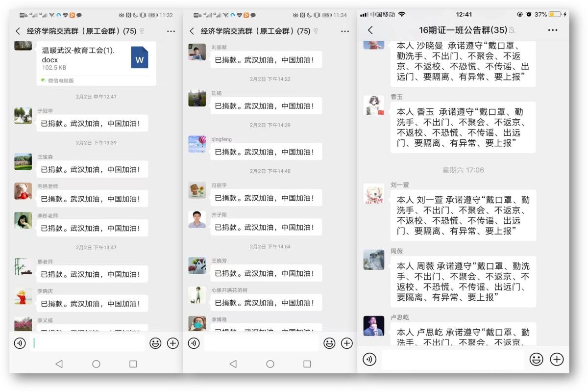Screen dimensions: 588x392
Task: Tap voice input icon in right chat
Action: [x=369, y=360]
